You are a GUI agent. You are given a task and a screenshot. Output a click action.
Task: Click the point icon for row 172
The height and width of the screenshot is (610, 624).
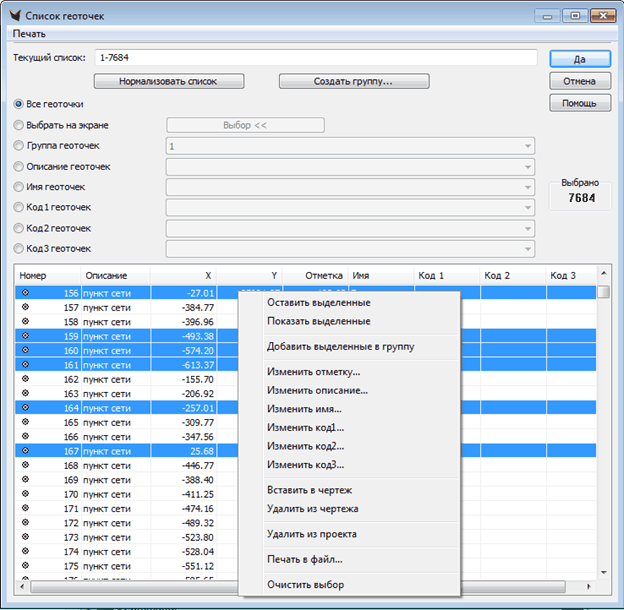point(26,523)
